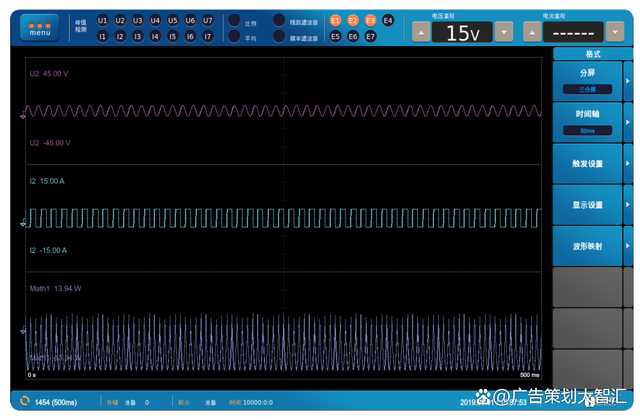640x419 pixels.
Task: Toggle peak detection for channel I2
Action: (x=120, y=36)
